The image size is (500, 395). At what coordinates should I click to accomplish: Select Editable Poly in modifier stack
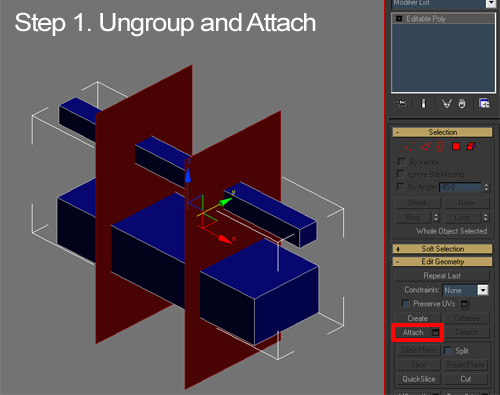click(x=426, y=19)
